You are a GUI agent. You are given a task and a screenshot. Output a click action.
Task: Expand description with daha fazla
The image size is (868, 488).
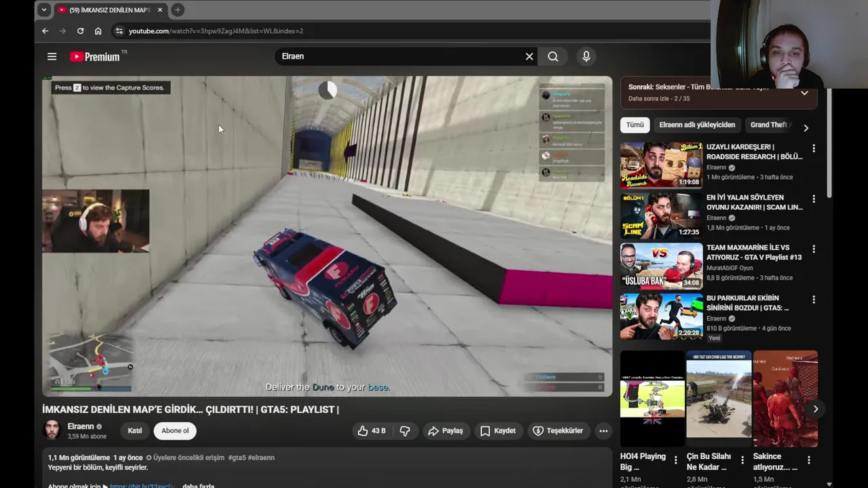(x=198, y=486)
